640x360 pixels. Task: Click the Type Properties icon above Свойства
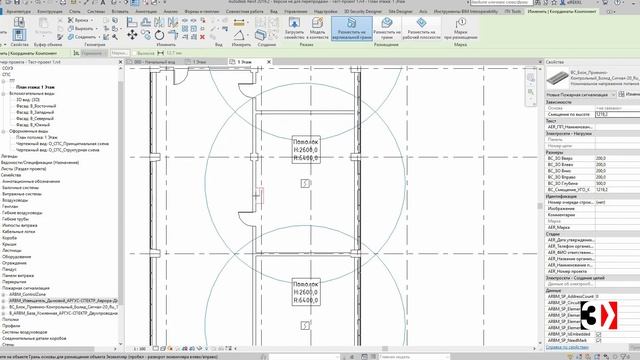pyautogui.click(x=19, y=22)
